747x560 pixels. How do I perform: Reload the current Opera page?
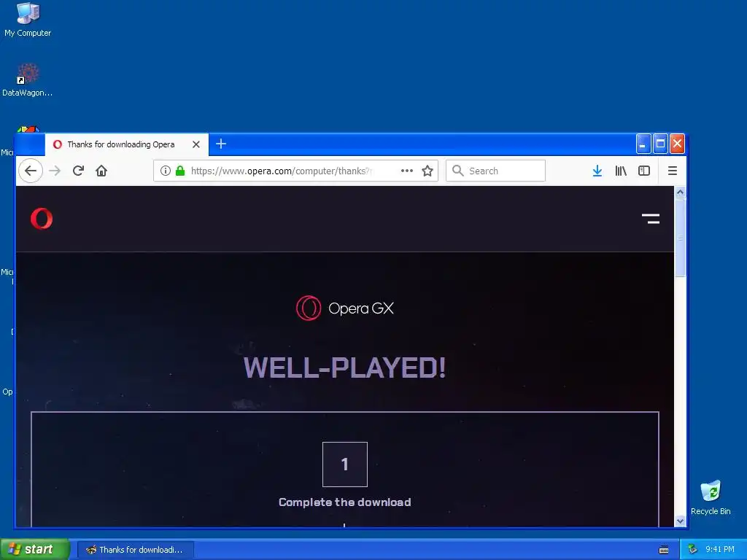click(78, 171)
